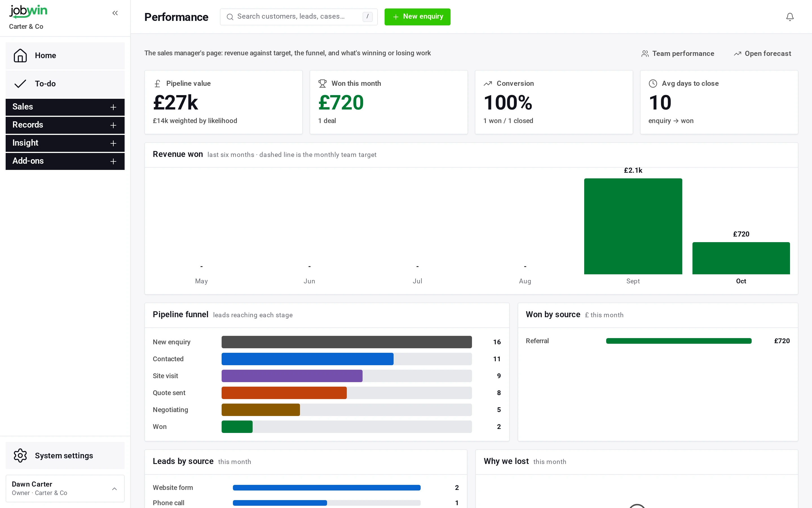Open forecast link
This screenshot has height=508, width=812.
point(762,54)
